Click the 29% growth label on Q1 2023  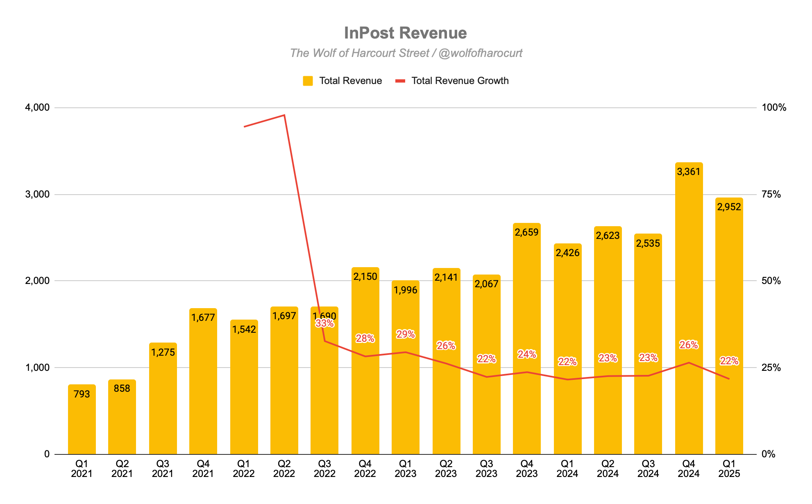(406, 334)
